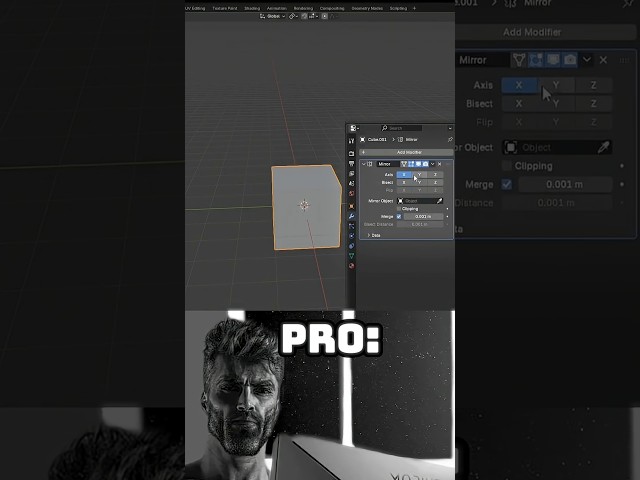Image resolution: width=640 pixels, height=480 pixels.
Task: Click the Bisect Distance value field
Action: tap(420, 224)
